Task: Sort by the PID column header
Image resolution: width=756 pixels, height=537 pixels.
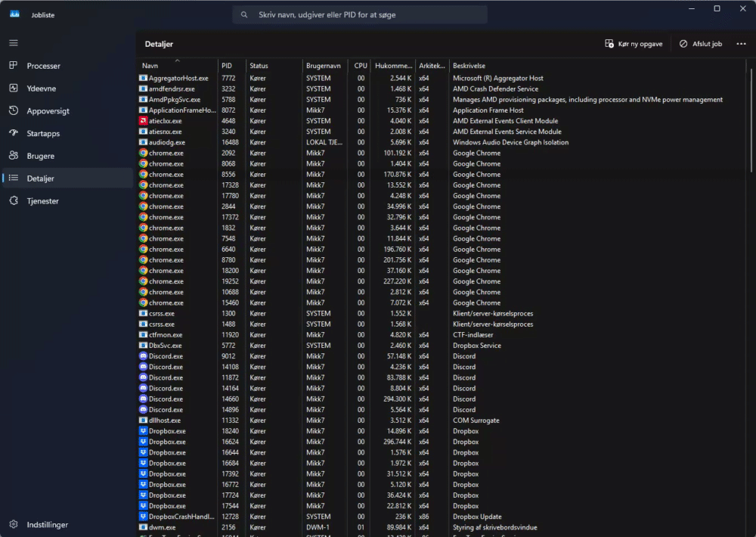Action: tap(231, 66)
